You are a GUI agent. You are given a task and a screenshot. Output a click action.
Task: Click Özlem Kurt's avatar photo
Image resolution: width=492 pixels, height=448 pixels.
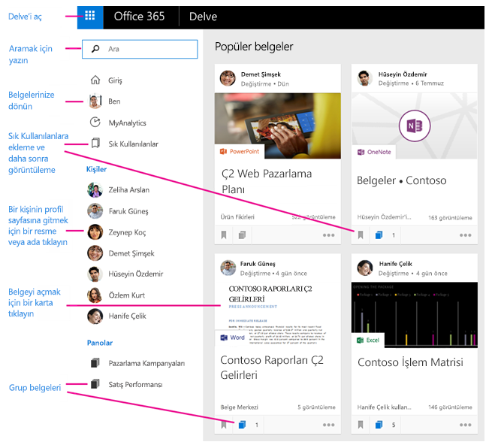click(95, 295)
